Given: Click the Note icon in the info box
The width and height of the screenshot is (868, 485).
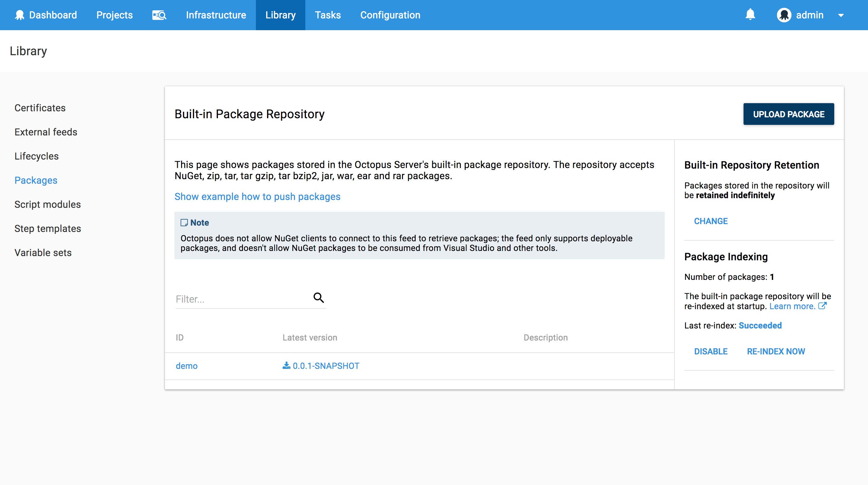Looking at the screenshot, I should pyautogui.click(x=184, y=223).
